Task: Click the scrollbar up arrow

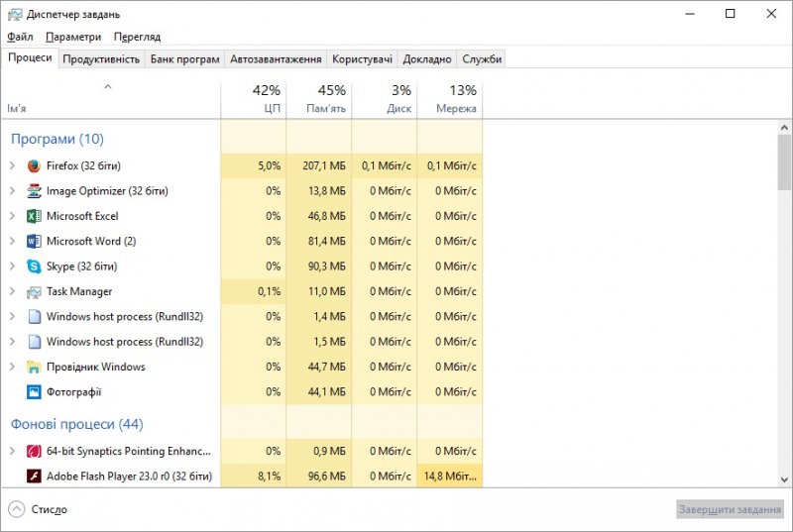Action: click(784, 128)
